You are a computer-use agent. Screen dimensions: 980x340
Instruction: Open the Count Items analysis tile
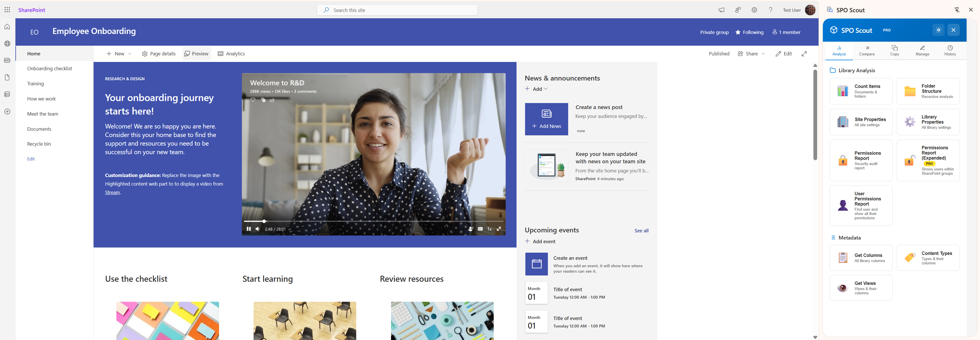[860, 91]
